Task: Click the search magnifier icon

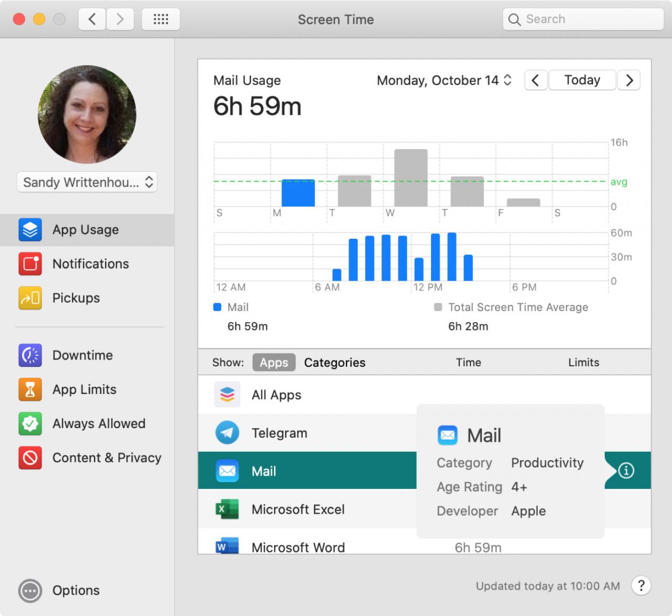Action: pyautogui.click(x=514, y=19)
